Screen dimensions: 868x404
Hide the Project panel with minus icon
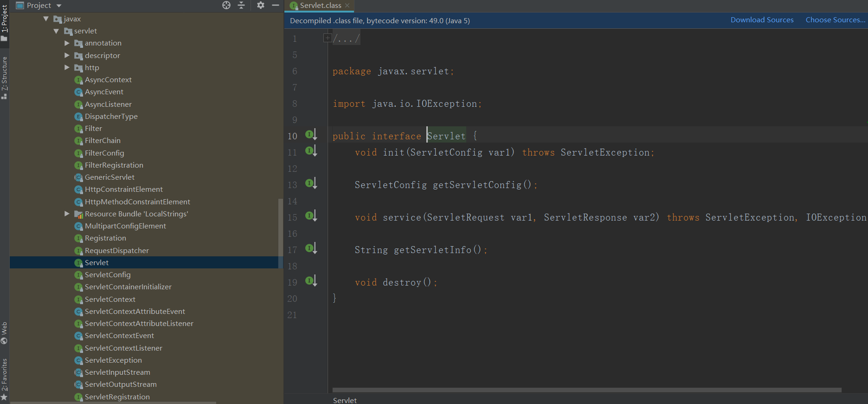point(275,5)
